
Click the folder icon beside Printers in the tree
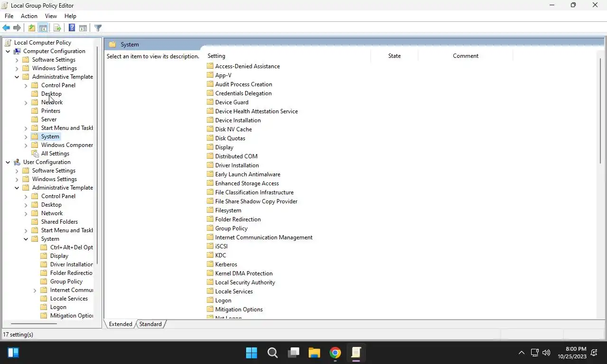point(35,111)
